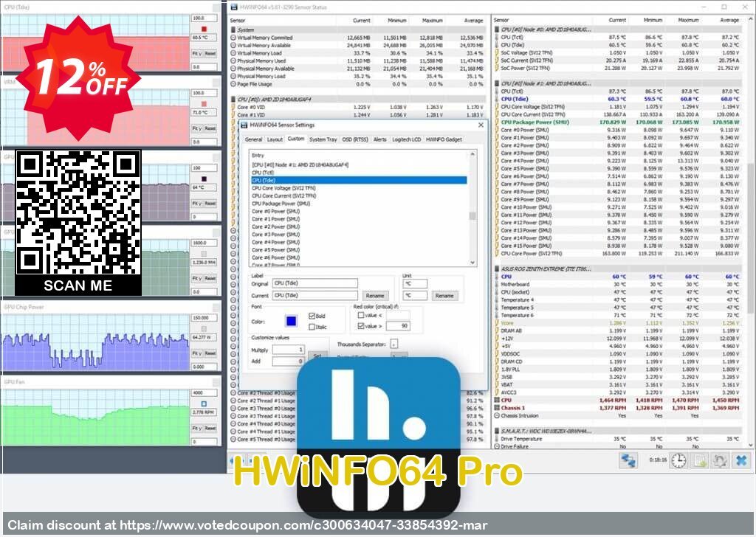Click Reset button on GPU Fan graph
756x537 pixels.
(210, 428)
